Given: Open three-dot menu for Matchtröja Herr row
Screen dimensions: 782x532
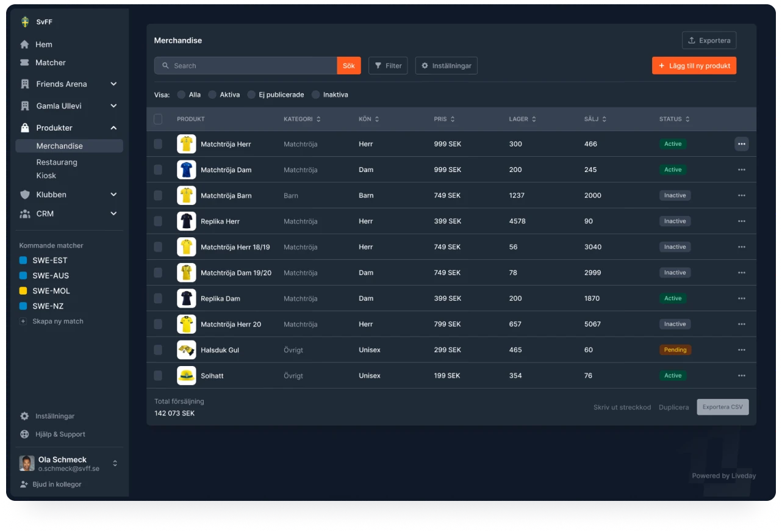Looking at the screenshot, I should click(x=741, y=144).
